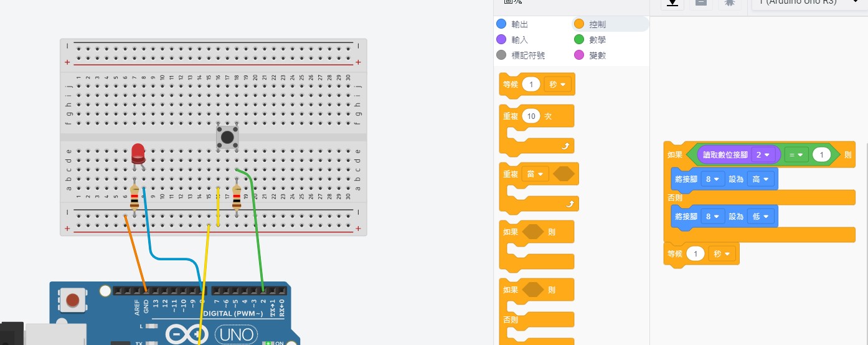The image size is (868, 345).
Task: Click the purple 輸入 category color circle
Action: [501, 40]
